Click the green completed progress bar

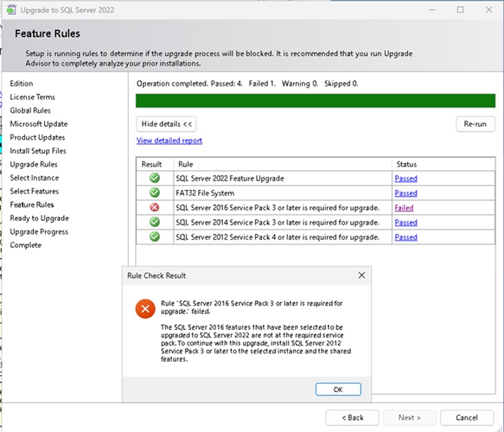(x=315, y=101)
